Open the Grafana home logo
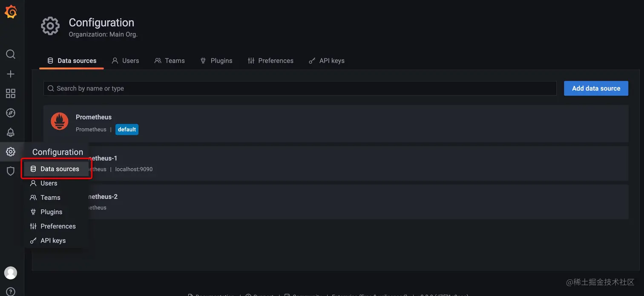 (x=11, y=12)
